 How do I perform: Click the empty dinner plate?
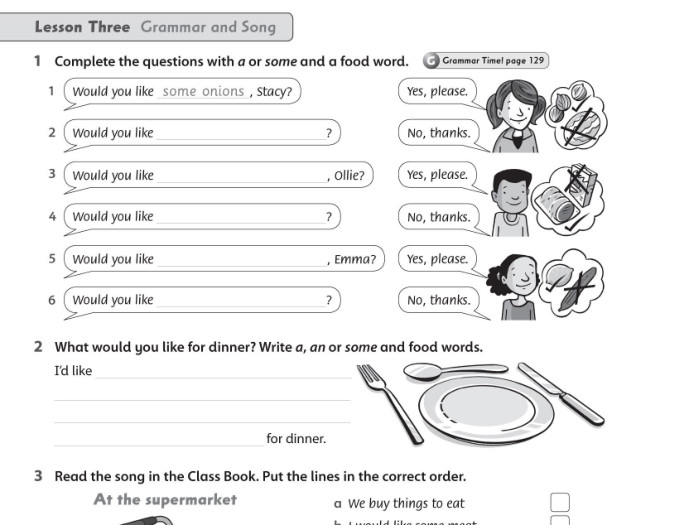485,410
